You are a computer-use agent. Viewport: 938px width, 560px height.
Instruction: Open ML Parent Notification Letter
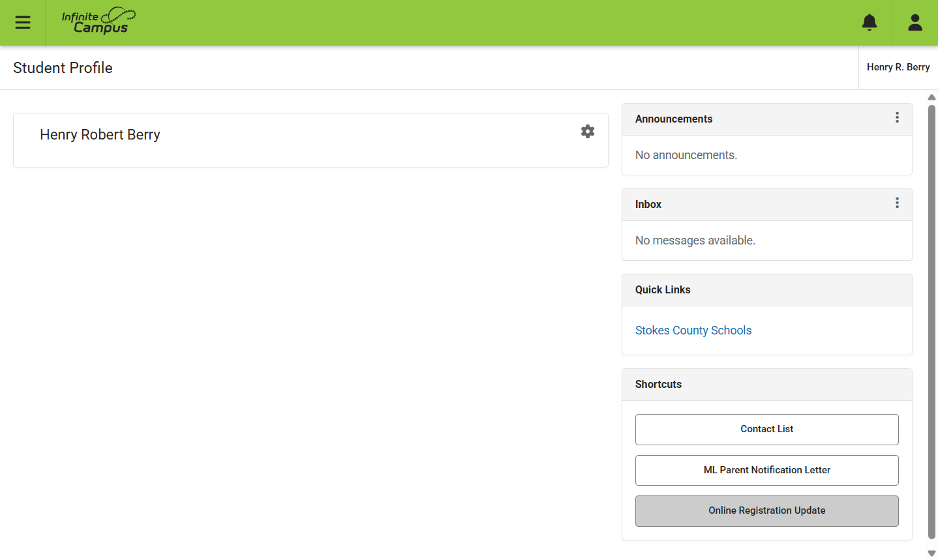(767, 470)
